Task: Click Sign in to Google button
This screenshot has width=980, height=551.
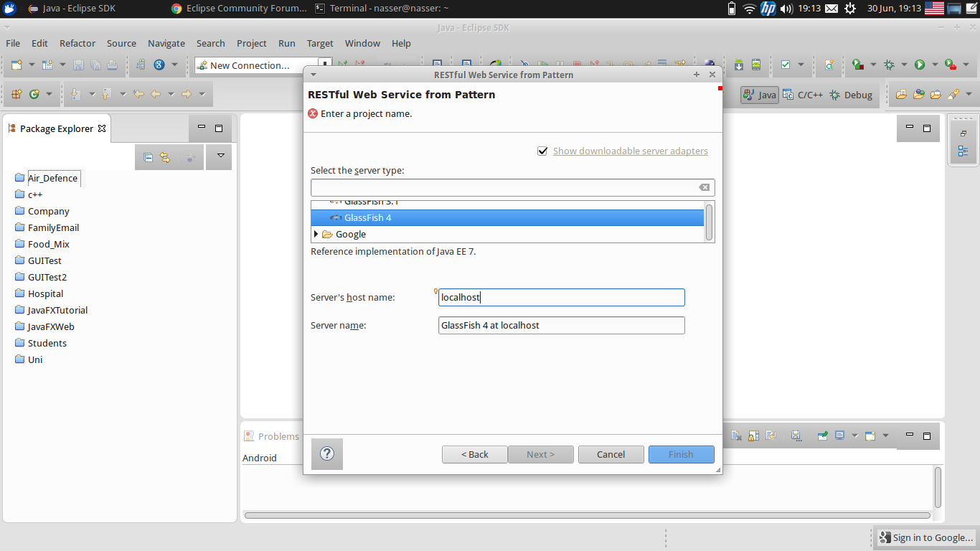Action: [x=926, y=537]
